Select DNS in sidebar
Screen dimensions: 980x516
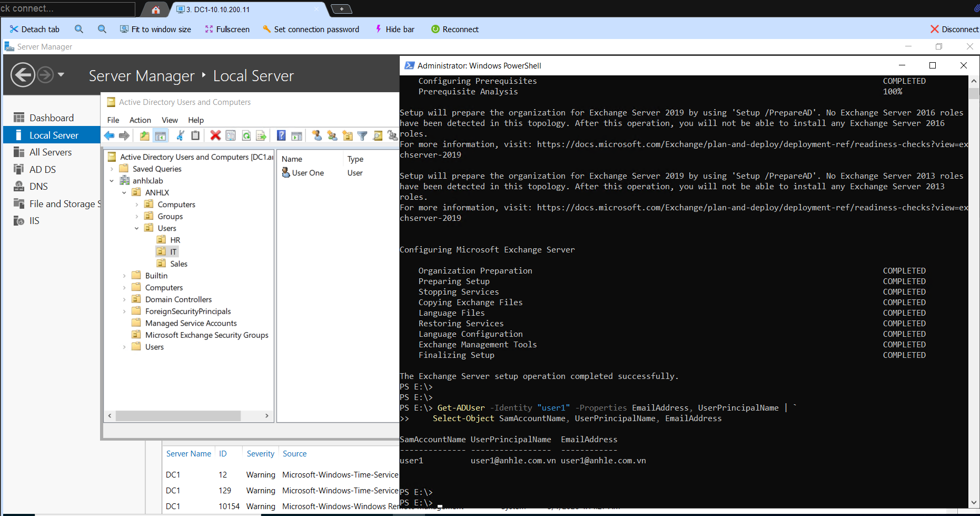[x=52, y=187]
